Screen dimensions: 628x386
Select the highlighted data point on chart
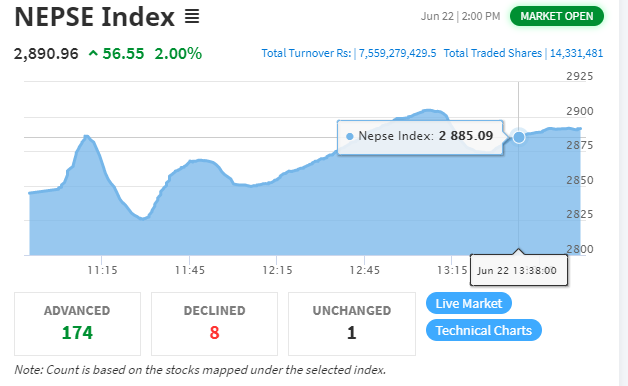click(x=519, y=137)
